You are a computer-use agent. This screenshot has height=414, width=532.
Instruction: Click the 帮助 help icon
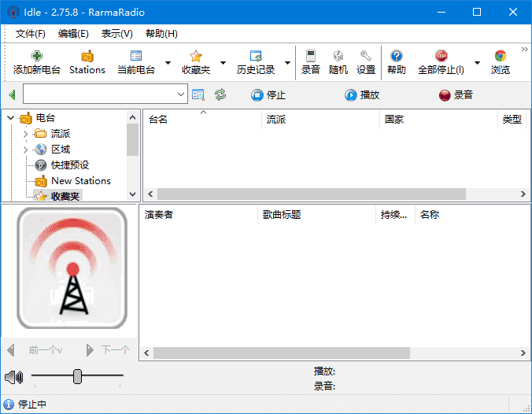397,57
